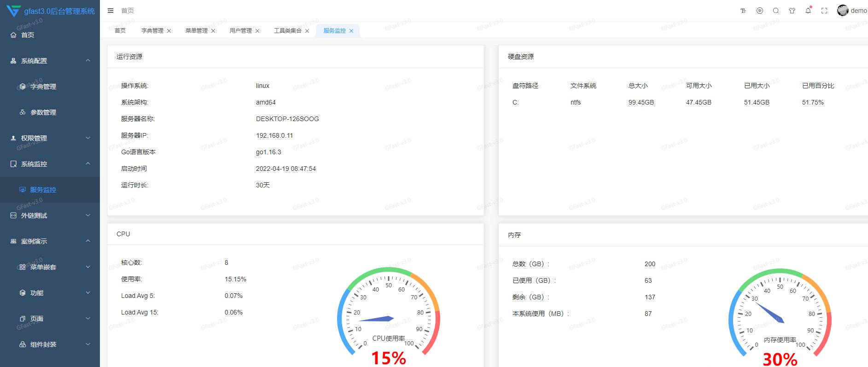Close the 字典管理 tab
Viewport: 868px width, 367px height.
click(169, 31)
